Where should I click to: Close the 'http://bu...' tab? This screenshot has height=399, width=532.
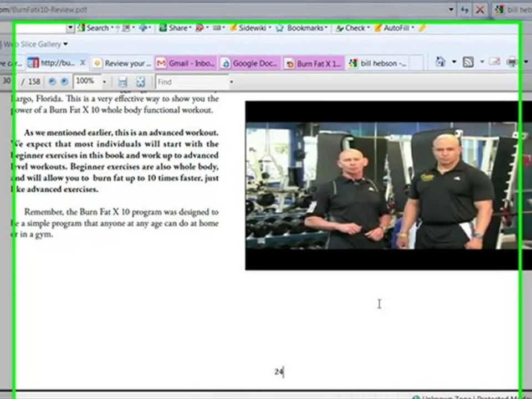click(83, 63)
